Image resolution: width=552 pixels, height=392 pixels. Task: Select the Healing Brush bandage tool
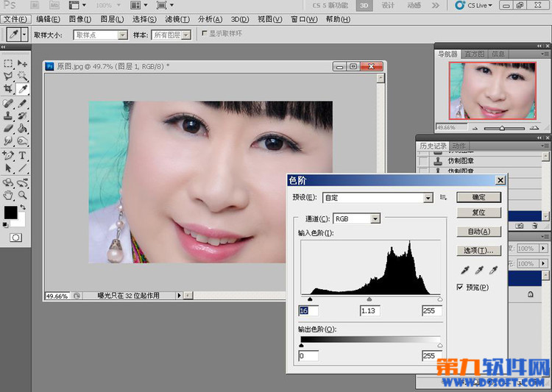(8, 104)
